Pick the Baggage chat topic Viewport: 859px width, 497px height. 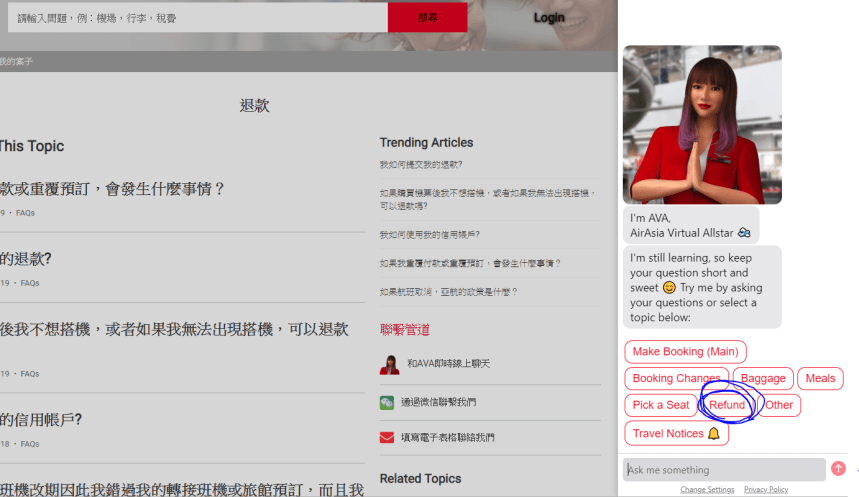[x=763, y=379]
